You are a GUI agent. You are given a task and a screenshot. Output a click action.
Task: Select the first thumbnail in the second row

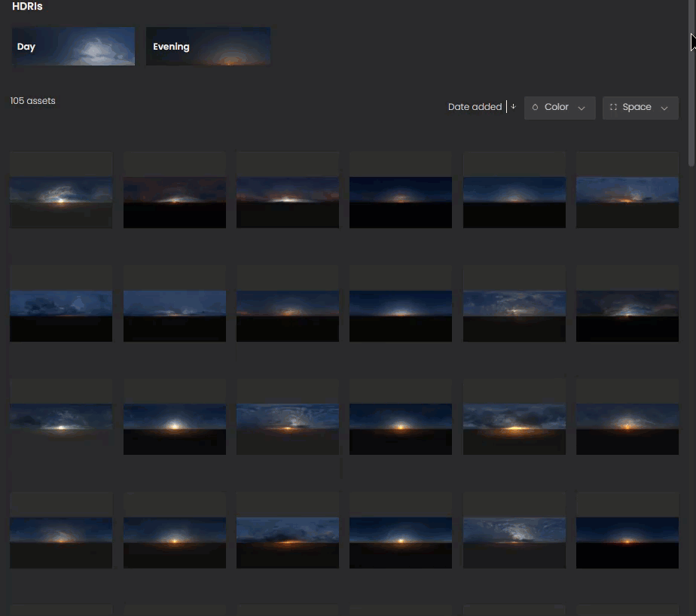click(61, 303)
